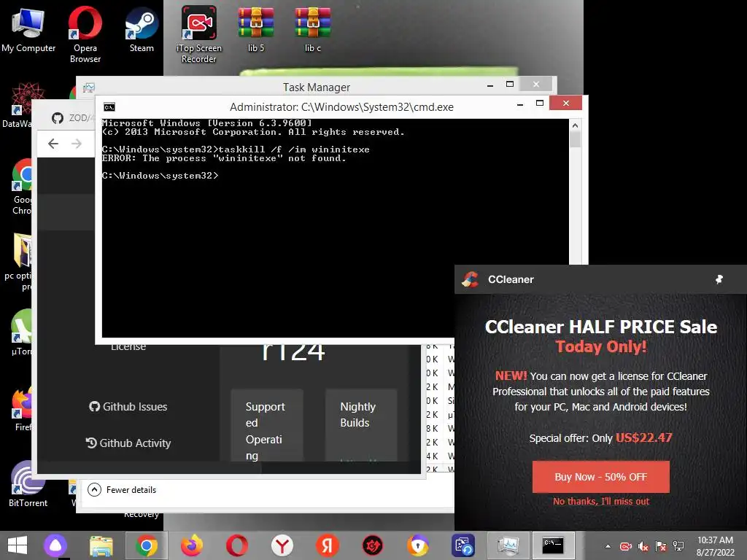Open the lib c archive
Viewport: 747px width, 560px height.
(x=312, y=29)
